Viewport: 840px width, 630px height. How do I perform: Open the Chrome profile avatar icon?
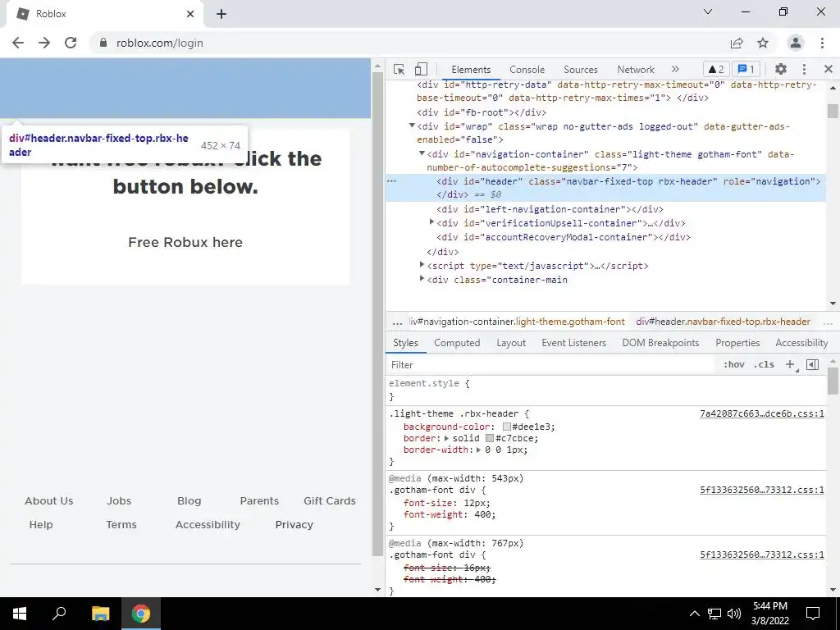pyautogui.click(x=796, y=43)
